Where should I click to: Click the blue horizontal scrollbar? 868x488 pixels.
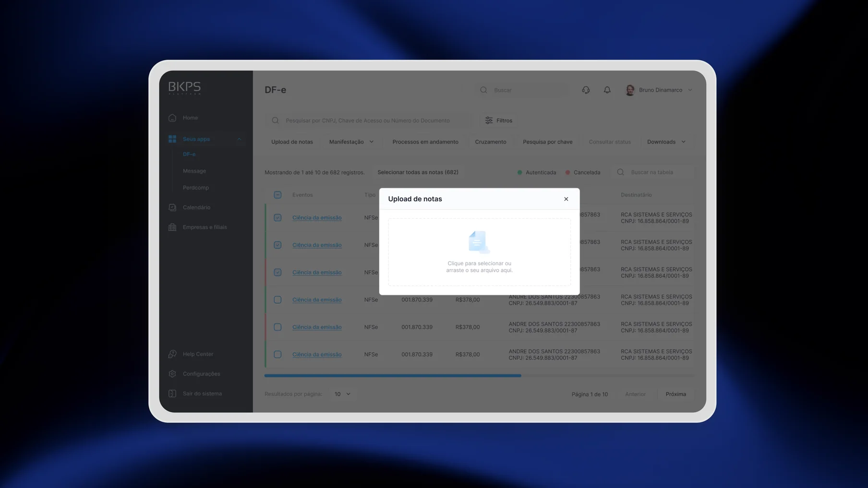point(393,376)
